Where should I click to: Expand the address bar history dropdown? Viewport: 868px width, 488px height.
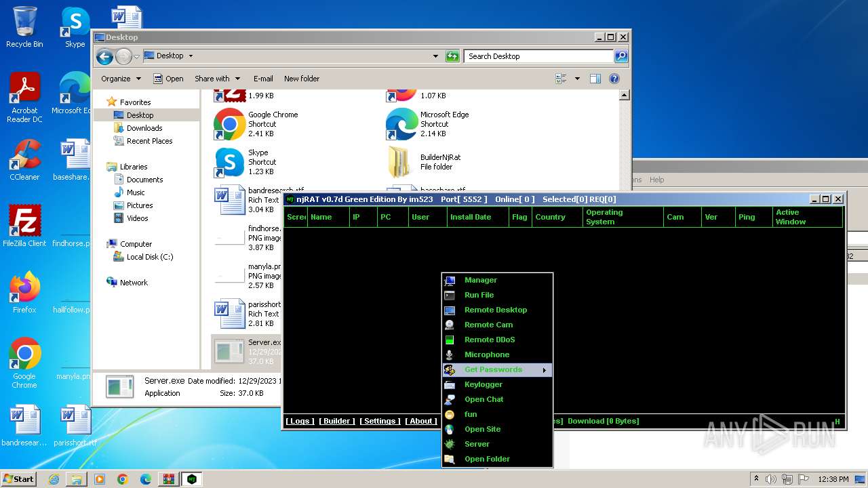[x=435, y=56]
